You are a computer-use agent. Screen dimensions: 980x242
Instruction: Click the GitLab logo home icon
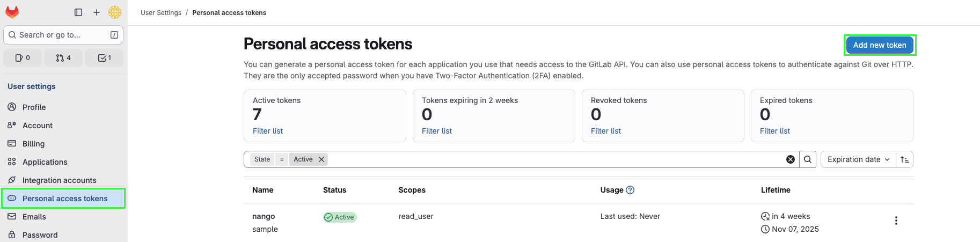[12, 12]
